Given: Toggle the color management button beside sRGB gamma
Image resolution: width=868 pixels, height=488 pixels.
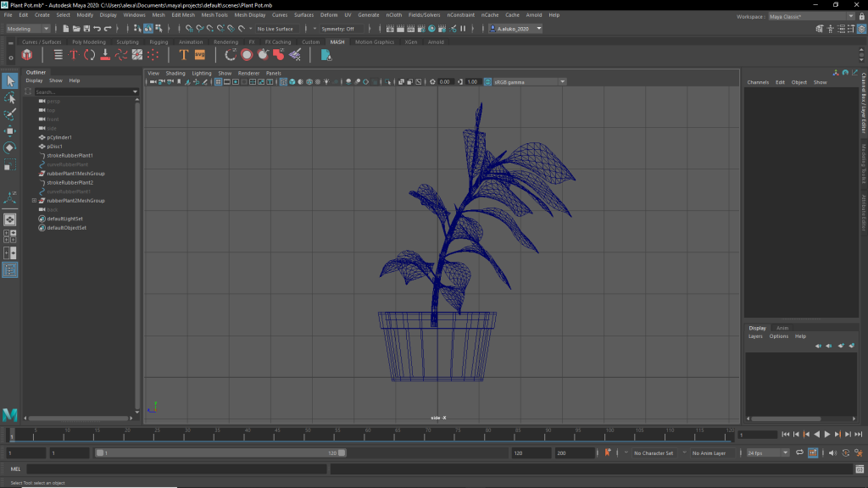Looking at the screenshot, I should click(x=488, y=82).
